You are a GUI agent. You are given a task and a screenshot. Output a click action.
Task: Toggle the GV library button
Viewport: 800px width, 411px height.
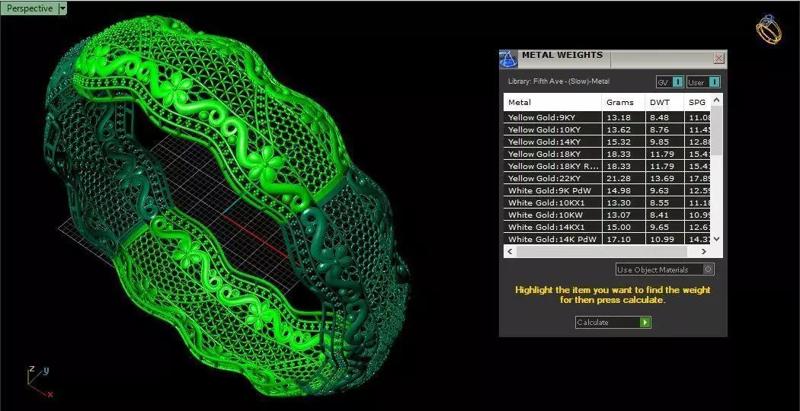coord(669,82)
